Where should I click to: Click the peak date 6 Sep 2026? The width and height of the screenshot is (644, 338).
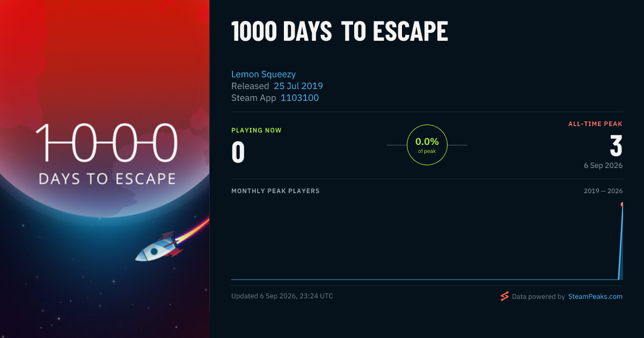(x=603, y=165)
